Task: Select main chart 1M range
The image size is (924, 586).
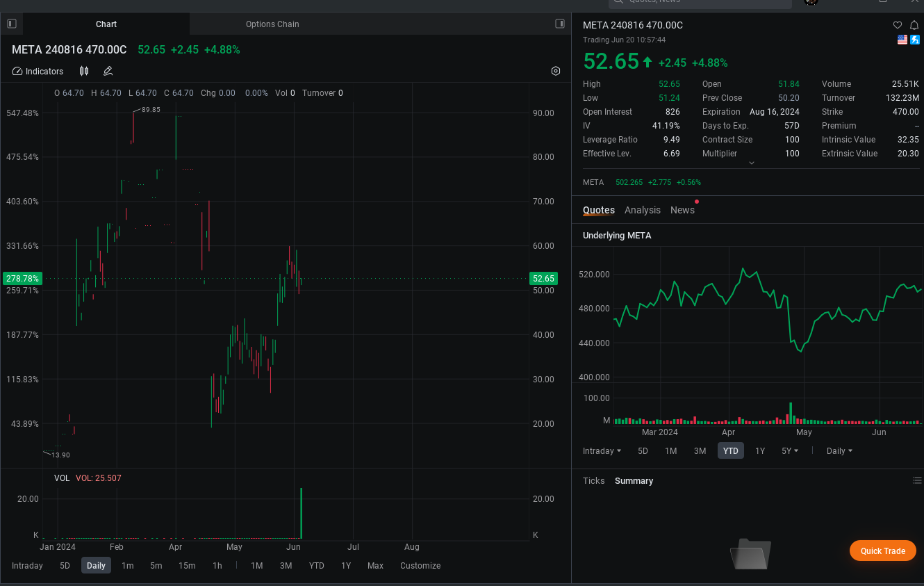Action: [x=256, y=565]
